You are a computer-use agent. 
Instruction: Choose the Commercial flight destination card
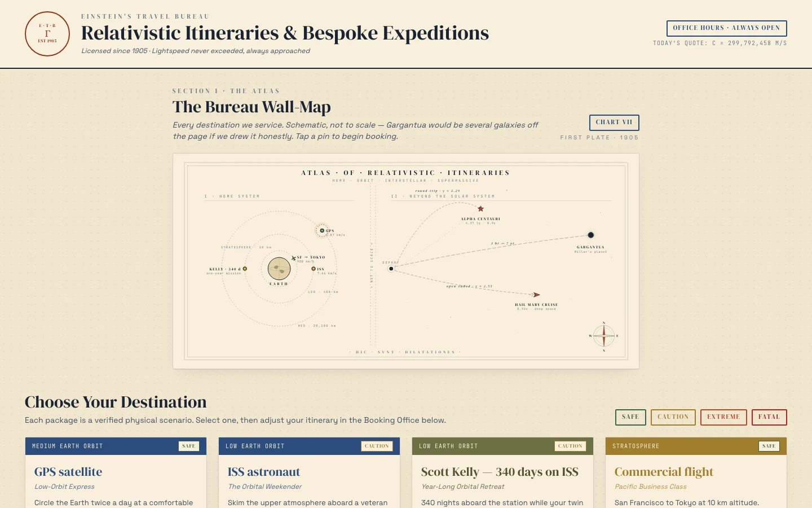[696, 473]
